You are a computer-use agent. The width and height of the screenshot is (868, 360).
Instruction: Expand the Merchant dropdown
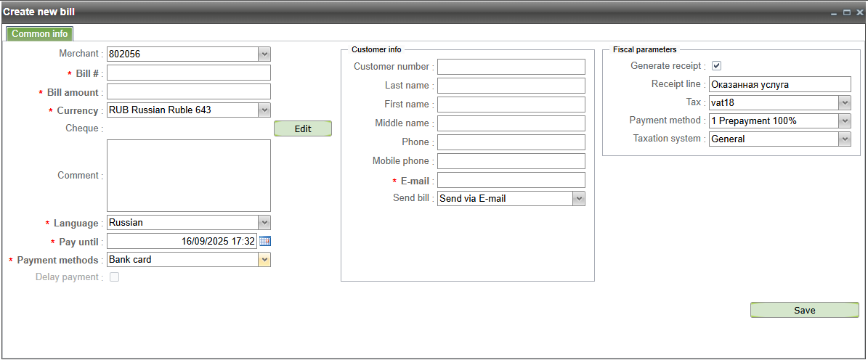pos(264,54)
